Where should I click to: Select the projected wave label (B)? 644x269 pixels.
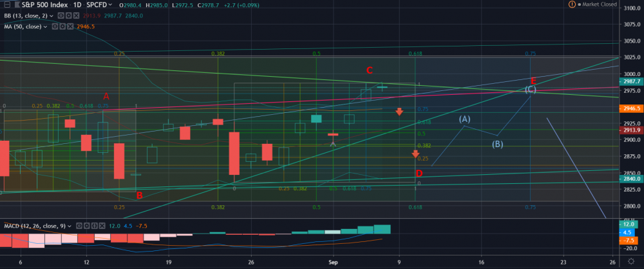(x=497, y=144)
